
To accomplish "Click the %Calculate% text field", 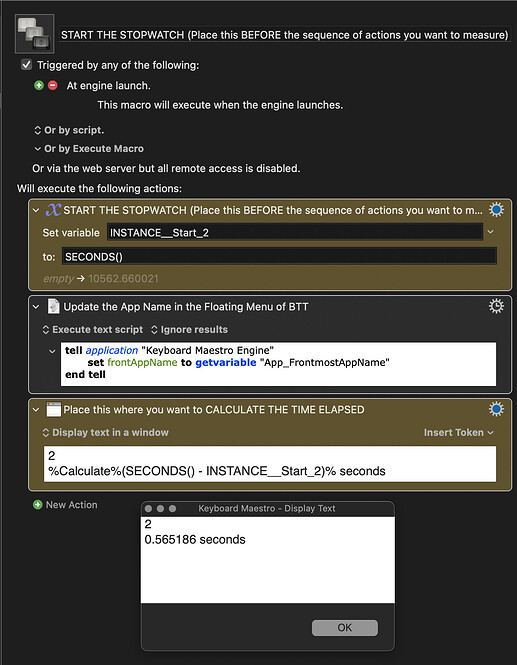I will (x=270, y=464).
